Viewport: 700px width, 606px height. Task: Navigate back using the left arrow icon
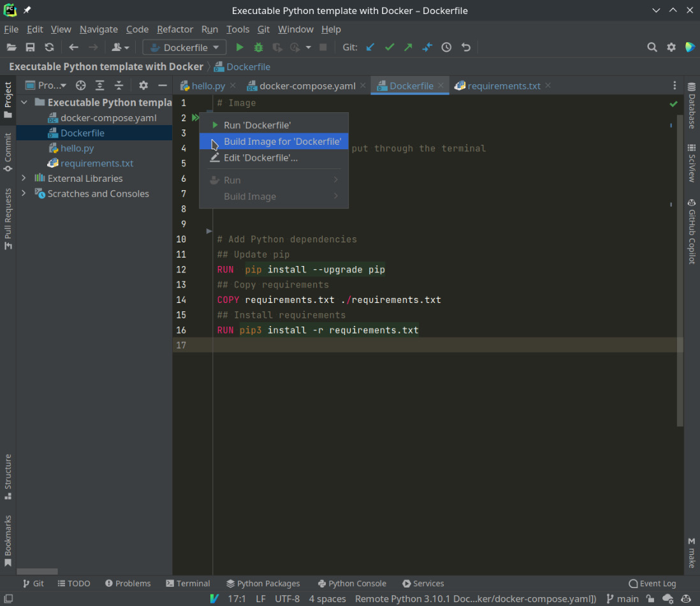(x=74, y=47)
